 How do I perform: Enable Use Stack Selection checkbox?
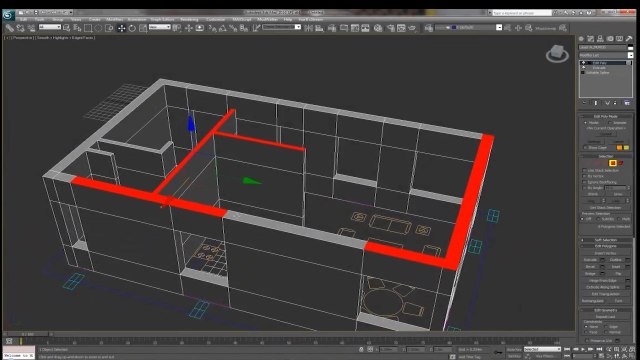pos(584,170)
